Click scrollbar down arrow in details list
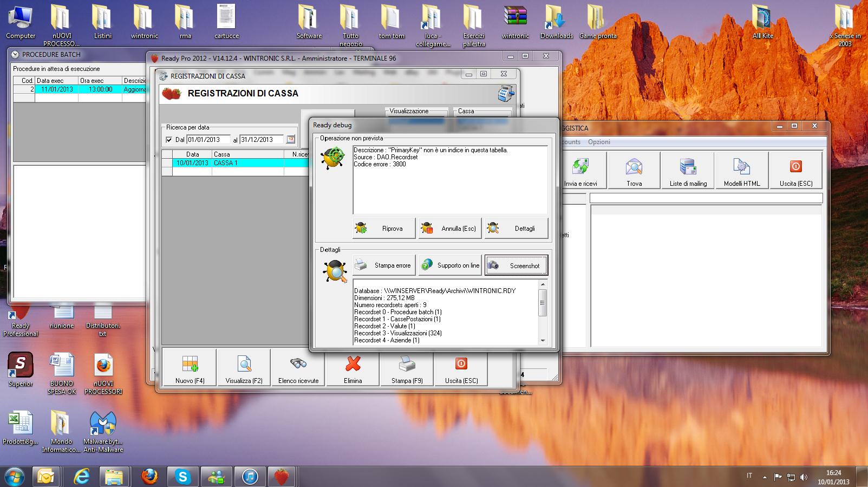Image resolution: width=868 pixels, height=487 pixels. [543, 341]
